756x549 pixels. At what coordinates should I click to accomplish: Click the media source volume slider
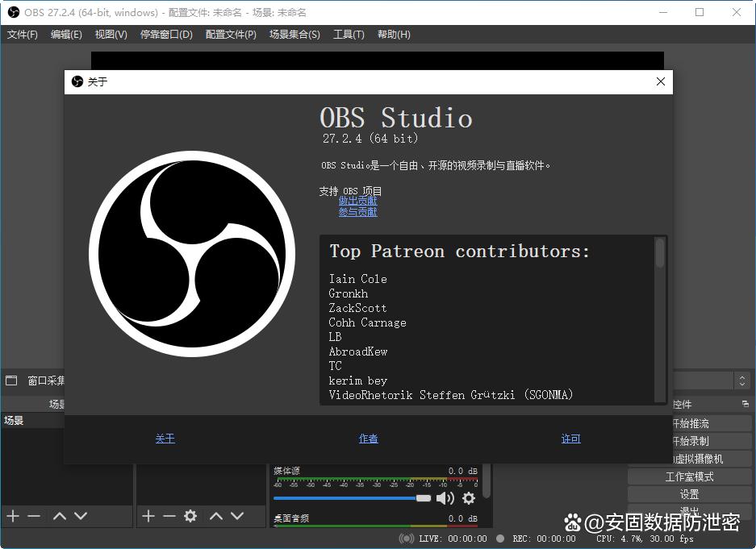tap(353, 498)
